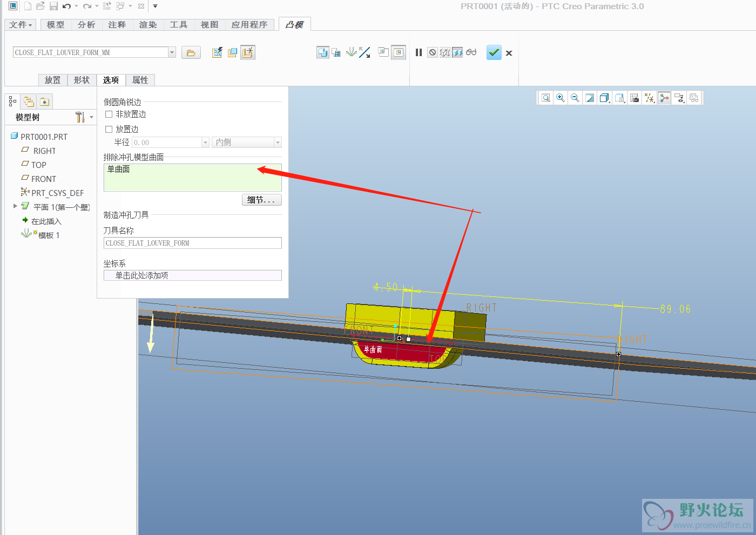Screen dimensions: 756x535
Task: Toggle spin center display icon
Action: tap(664, 98)
